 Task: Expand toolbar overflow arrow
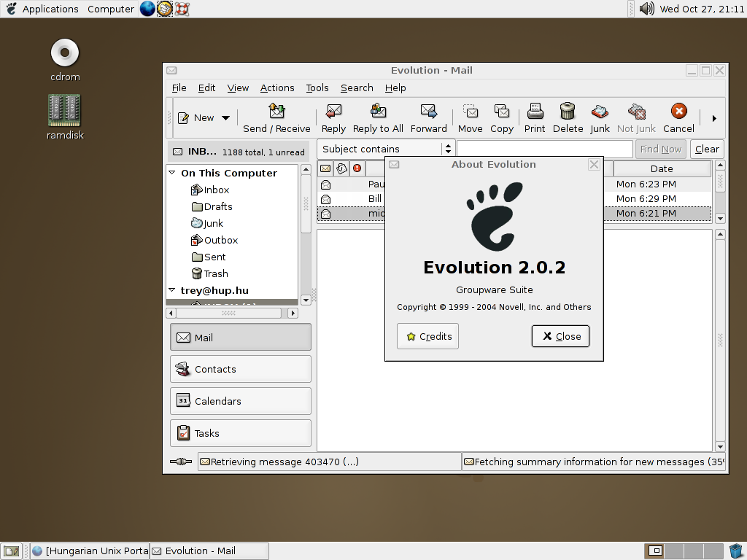point(714,118)
